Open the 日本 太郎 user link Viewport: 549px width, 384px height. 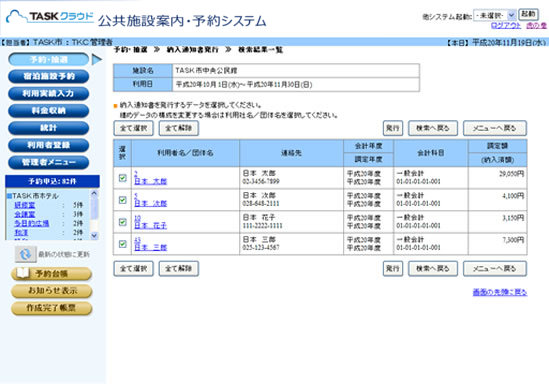tap(151, 181)
